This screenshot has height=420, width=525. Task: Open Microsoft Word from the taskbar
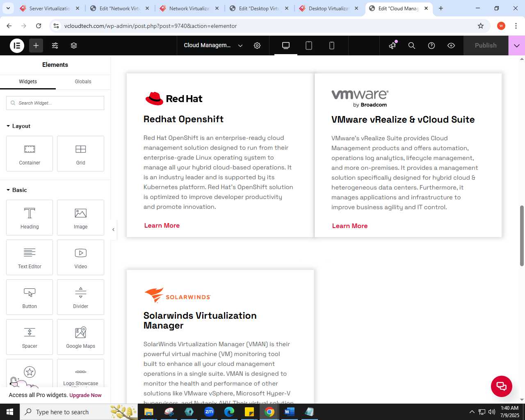click(289, 412)
